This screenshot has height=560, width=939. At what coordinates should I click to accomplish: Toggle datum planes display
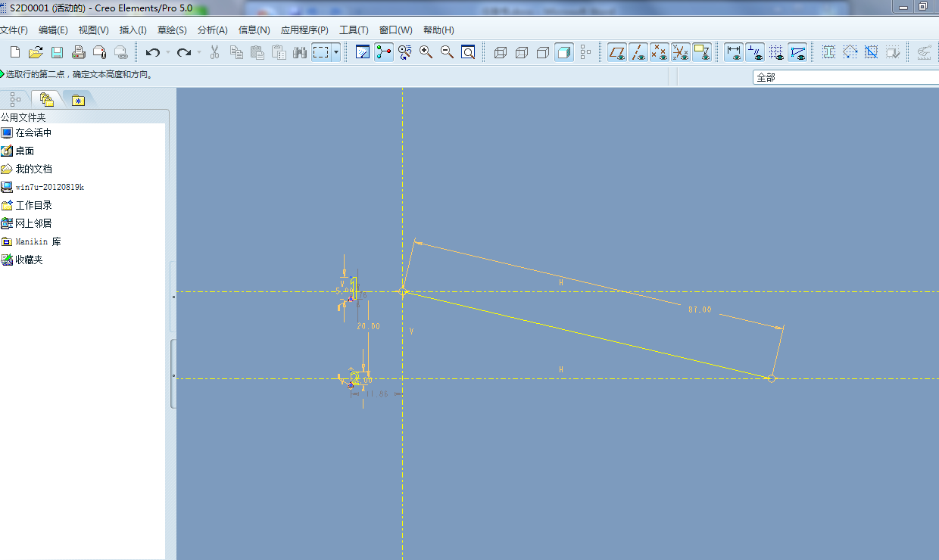(617, 52)
